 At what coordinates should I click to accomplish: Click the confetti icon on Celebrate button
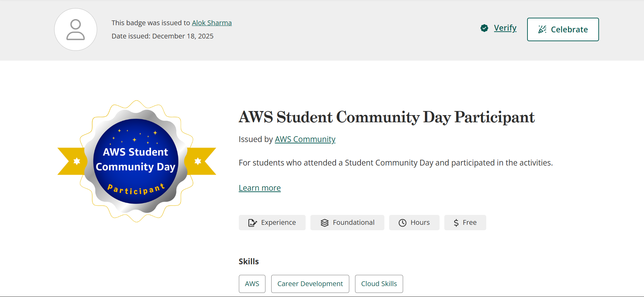542,30
